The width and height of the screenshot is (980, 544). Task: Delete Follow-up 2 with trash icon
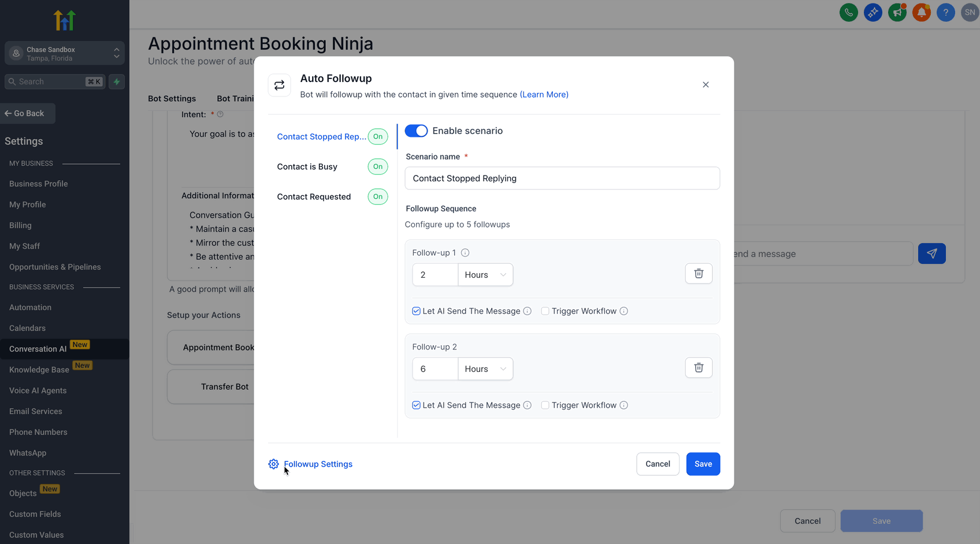699,368
